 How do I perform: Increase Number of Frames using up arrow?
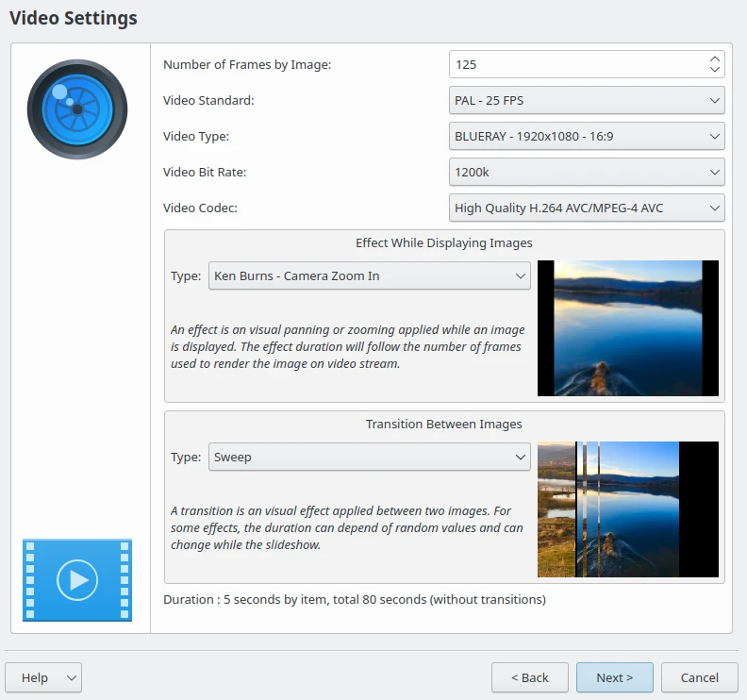(x=714, y=59)
